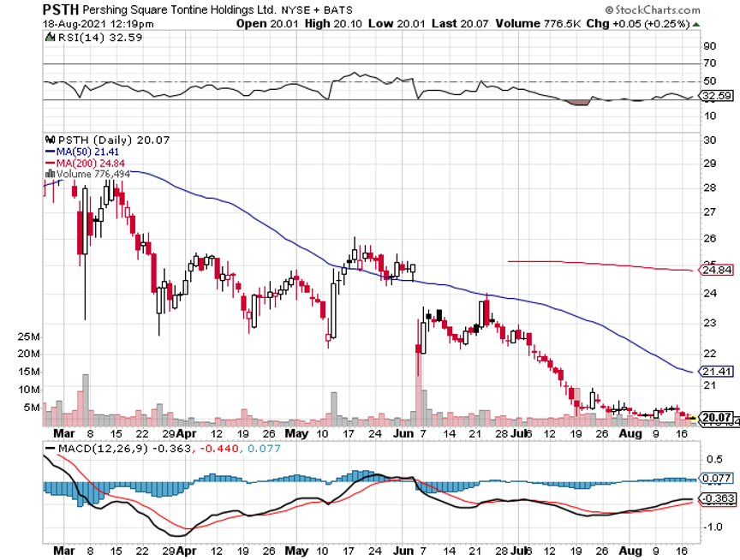Screen dimensions: 740x560
Task: Click the 90 RSI axis label
Action: pyautogui.click(x=709, y=46)
